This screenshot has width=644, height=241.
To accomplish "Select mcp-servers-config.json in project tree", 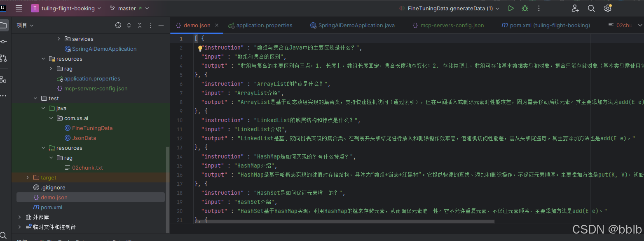I will pos(96,88).
